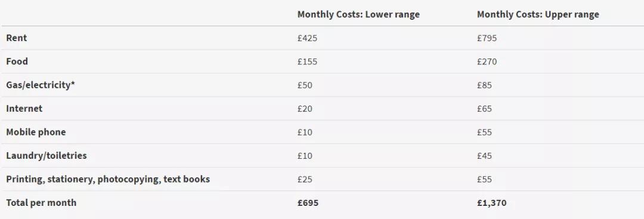Viewport: 644px width, 219px height.
Task: Select the £45 upper laundry cost
Action: (485, 156)
